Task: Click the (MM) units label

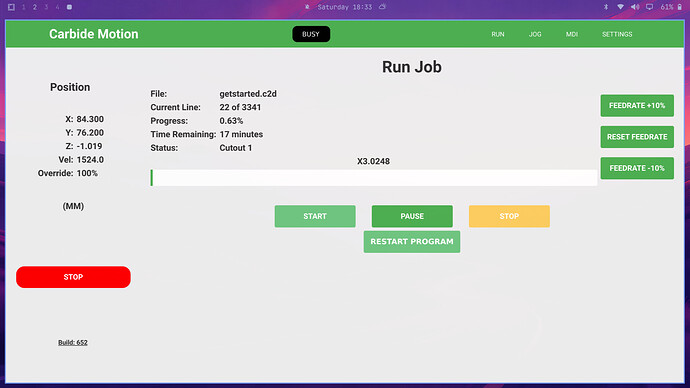Action: tap(73, 206)
